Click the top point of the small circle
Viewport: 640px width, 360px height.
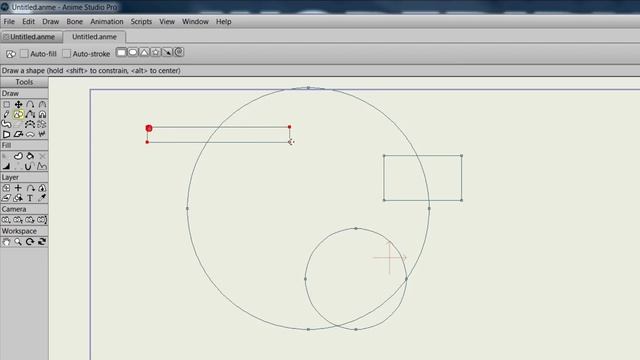click(x=356, y=229)
